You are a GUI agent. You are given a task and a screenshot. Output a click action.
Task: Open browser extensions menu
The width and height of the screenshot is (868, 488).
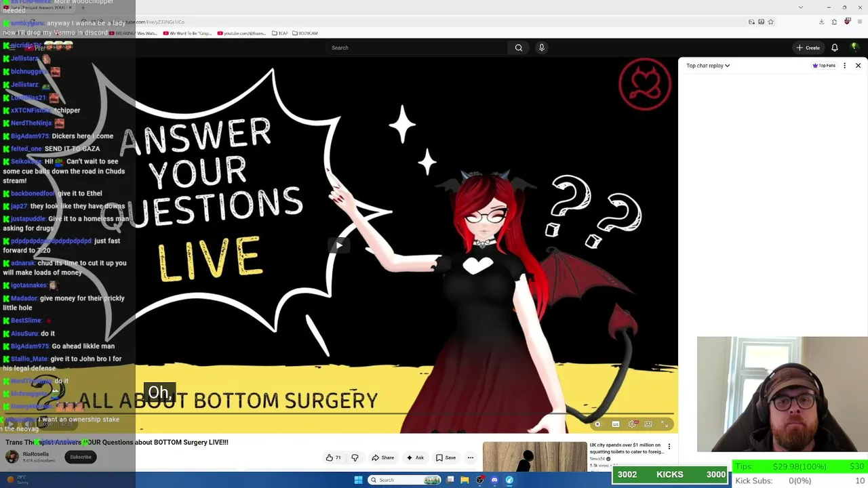pyautogui.click(x=834, y=22)
